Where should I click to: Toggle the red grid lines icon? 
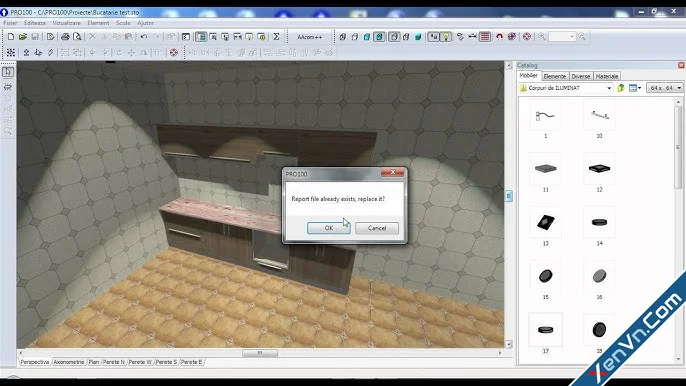(x=485, y=37)
